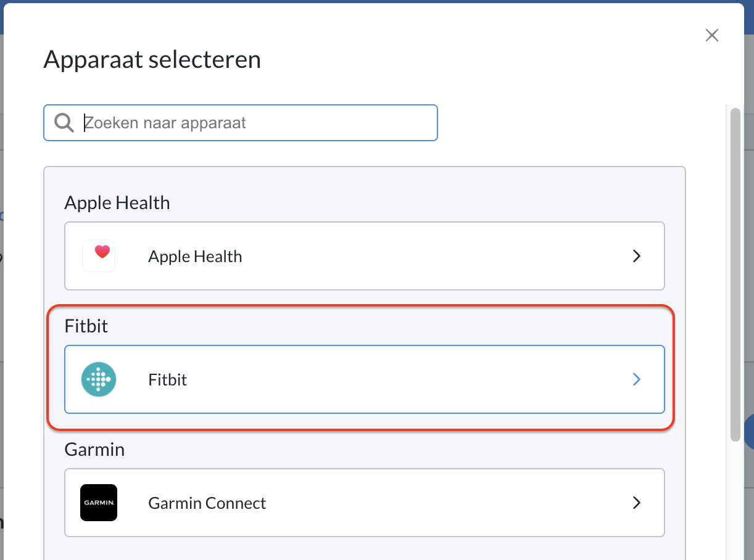Click the Apparaat selecteren dialog title

(152, 60)
